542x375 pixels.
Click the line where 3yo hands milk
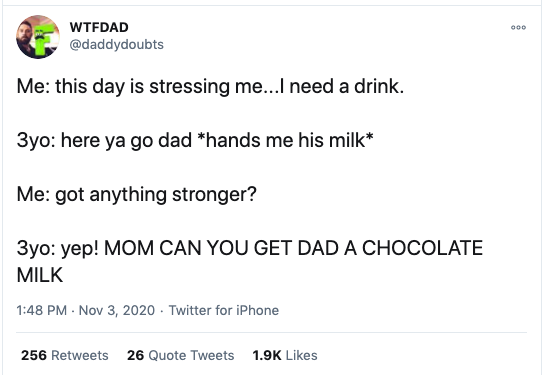tap(195, 140)
